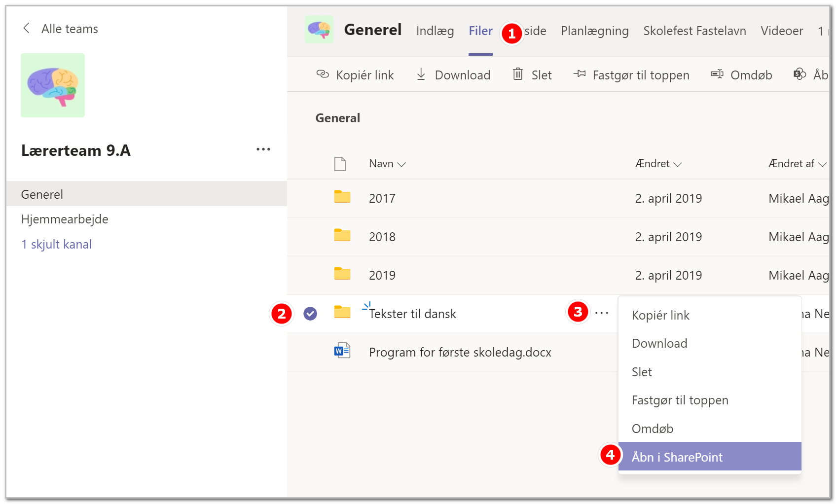This screenshot has width=836, height=504.
Task: Click the Download arrow icon in toolbar
Action: coord(421,74)
